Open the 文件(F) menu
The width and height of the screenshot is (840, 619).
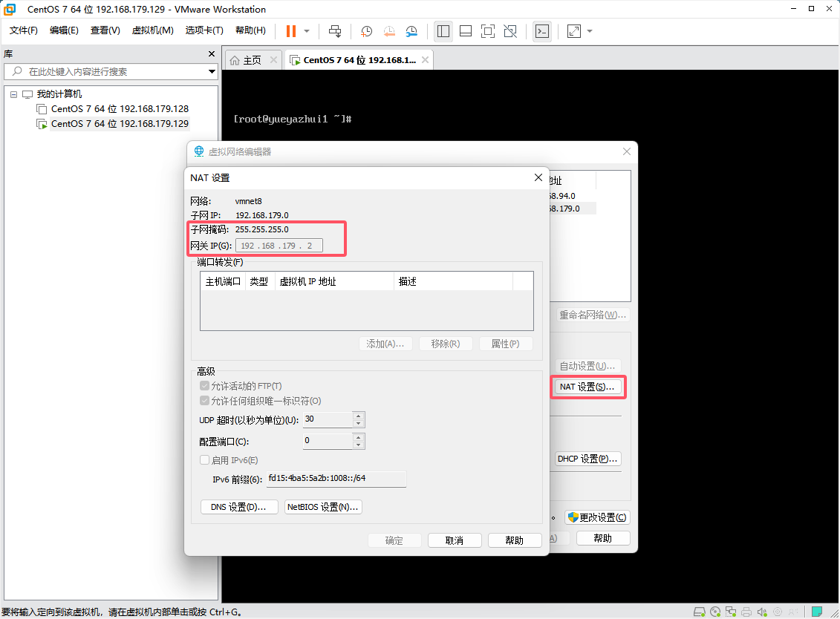coord(24,30)
